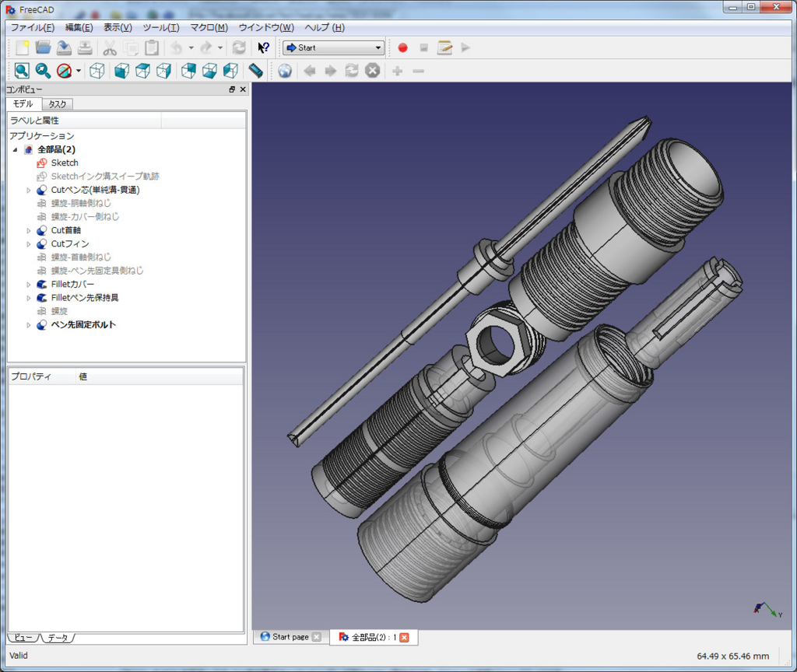Image resolution: width=797 pixels, height=672 pixels.
Task: Switch to the タスク tab
Action: (x=58, y=104)
